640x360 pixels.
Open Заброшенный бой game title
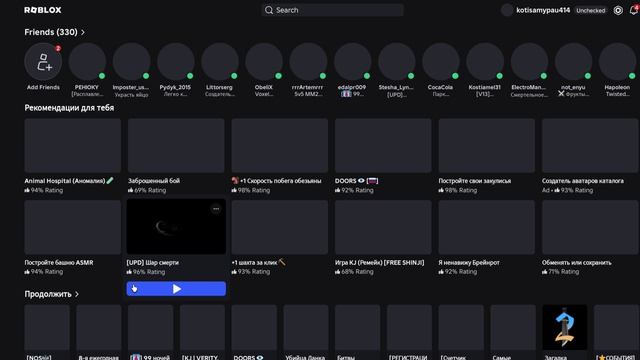point(154,181)
